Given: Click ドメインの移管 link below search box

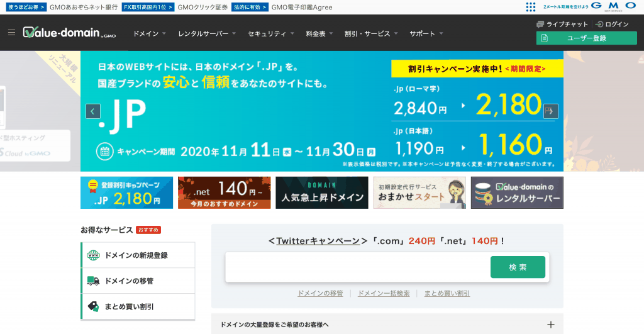Looking at the screenshot, I should (320, 293).
